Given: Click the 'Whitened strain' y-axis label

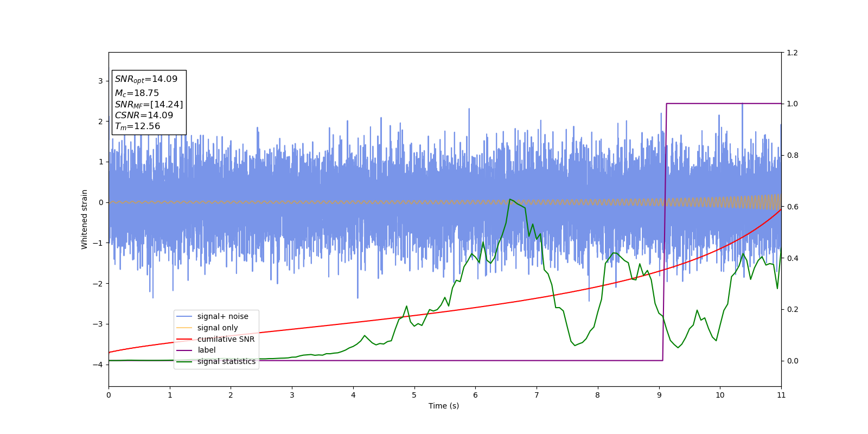Looking at the screenshot, I should tap(85, 219).
